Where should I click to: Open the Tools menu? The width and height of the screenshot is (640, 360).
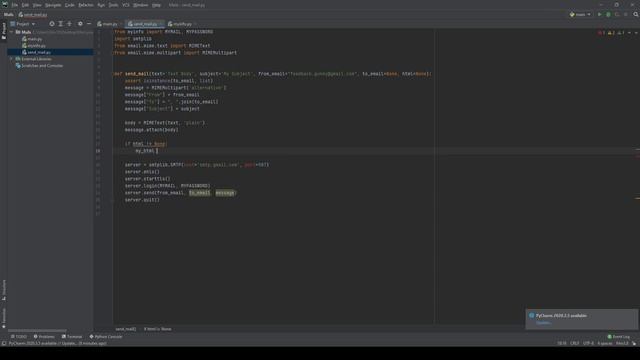[x=113, y=5]
